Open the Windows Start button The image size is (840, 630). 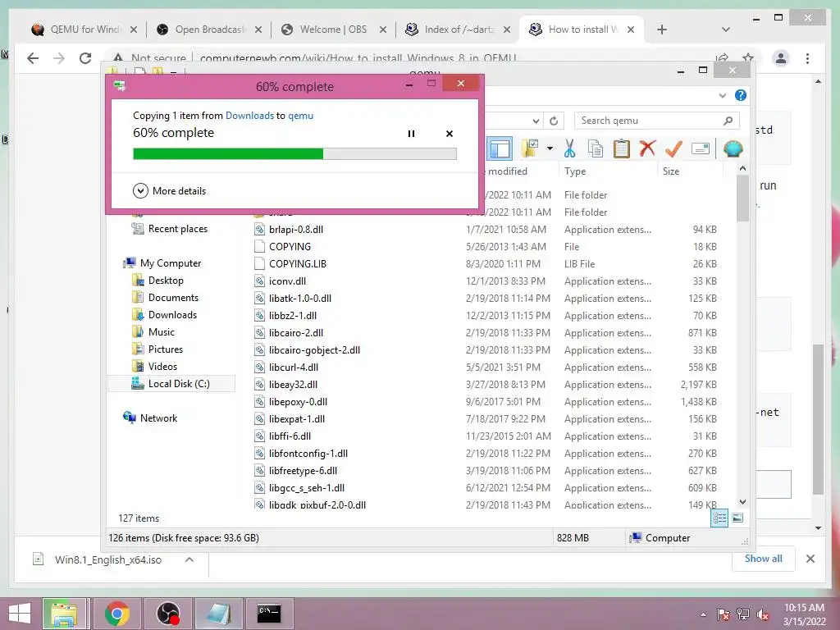coord(20,614)
